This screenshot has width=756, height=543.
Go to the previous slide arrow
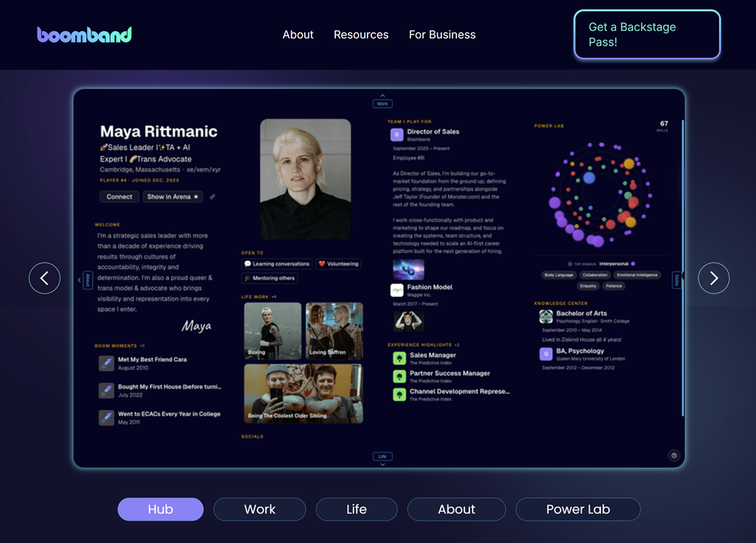(44, 278)
